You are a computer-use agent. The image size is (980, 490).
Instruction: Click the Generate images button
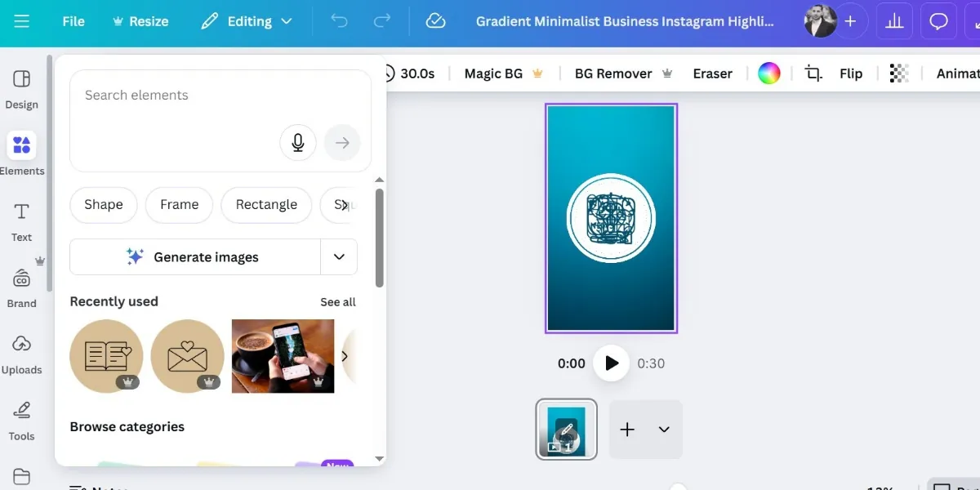pyautogui.click(x=195, y=256)
